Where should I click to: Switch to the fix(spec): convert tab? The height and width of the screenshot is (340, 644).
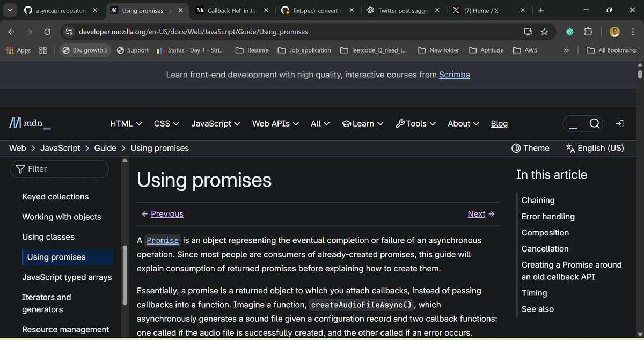coord(318,10)
